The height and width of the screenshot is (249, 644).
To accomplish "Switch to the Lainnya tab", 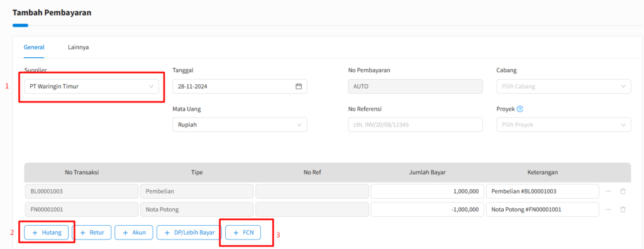I will [x=79, y=47].
